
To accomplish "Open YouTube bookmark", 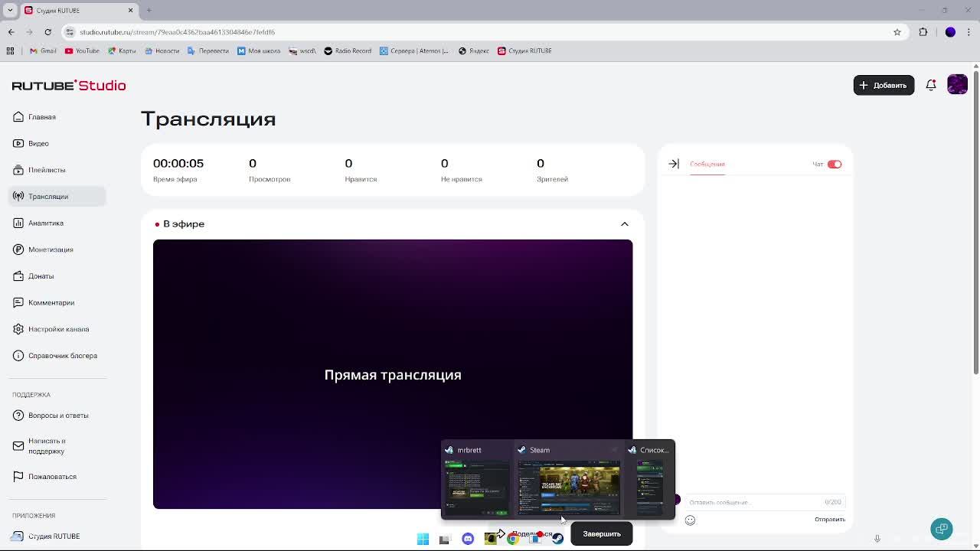I will pos(82,51).
